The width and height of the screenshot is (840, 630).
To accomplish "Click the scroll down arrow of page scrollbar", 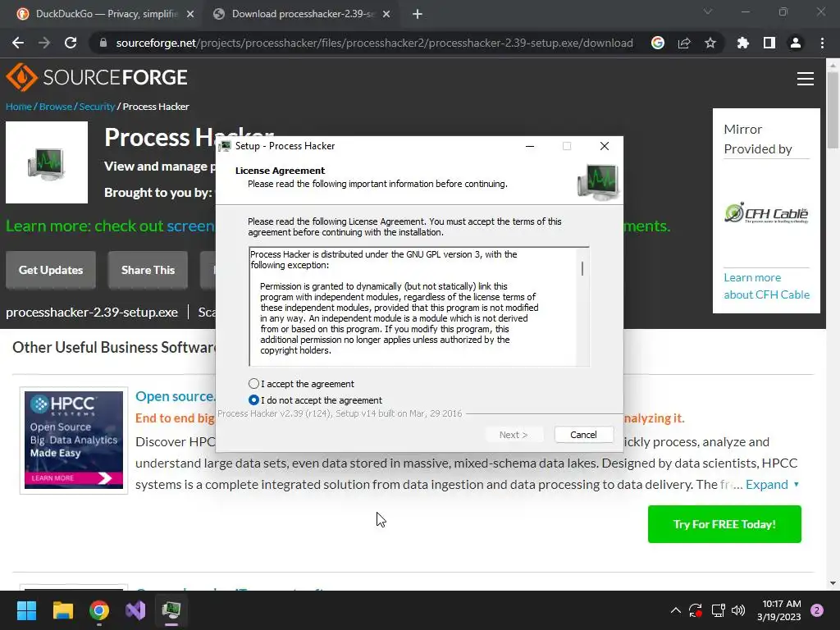I will click(833, 583).
